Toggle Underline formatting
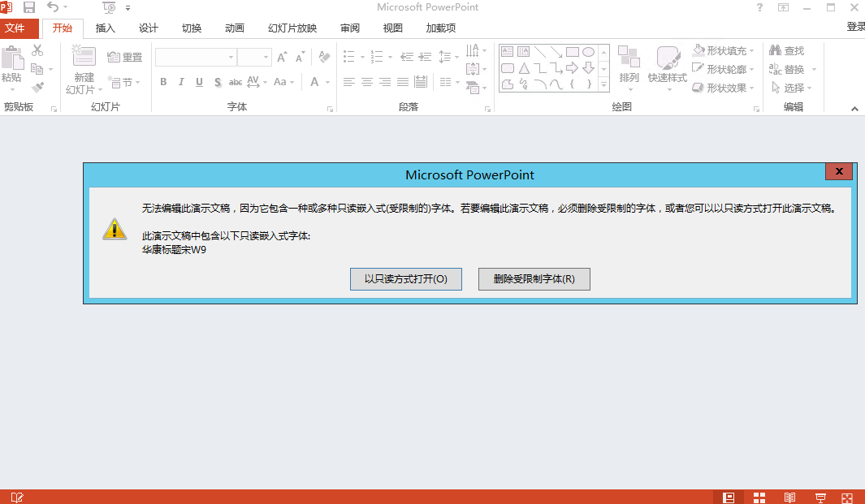This screenshot has width=865, height=504. [x=199, y=82]
